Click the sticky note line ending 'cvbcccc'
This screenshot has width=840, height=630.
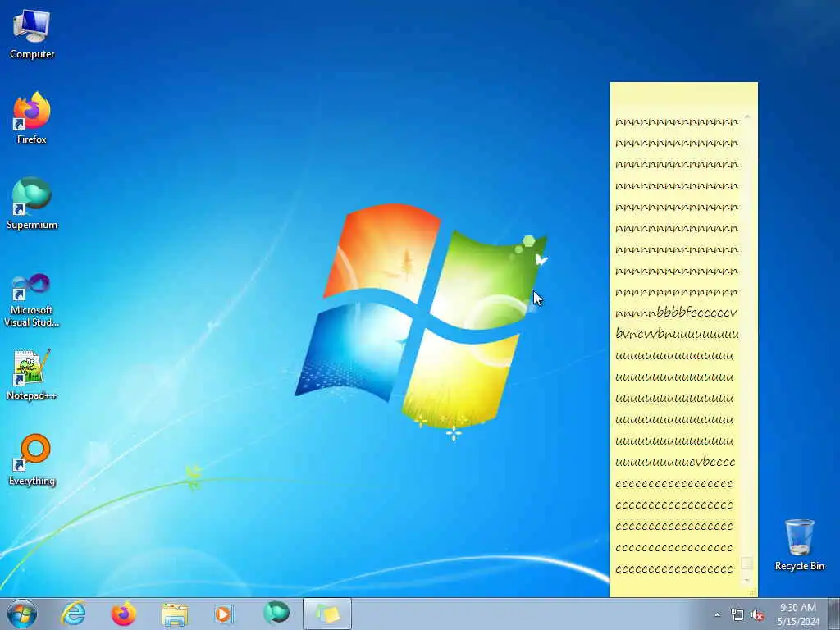pos(675,462)
